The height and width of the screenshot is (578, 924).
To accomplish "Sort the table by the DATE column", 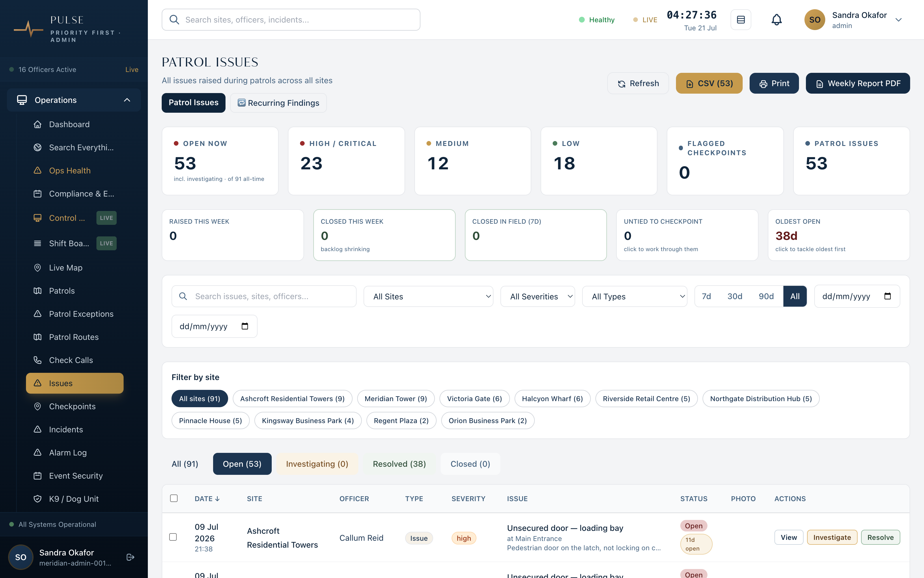I will pos(207,499).
